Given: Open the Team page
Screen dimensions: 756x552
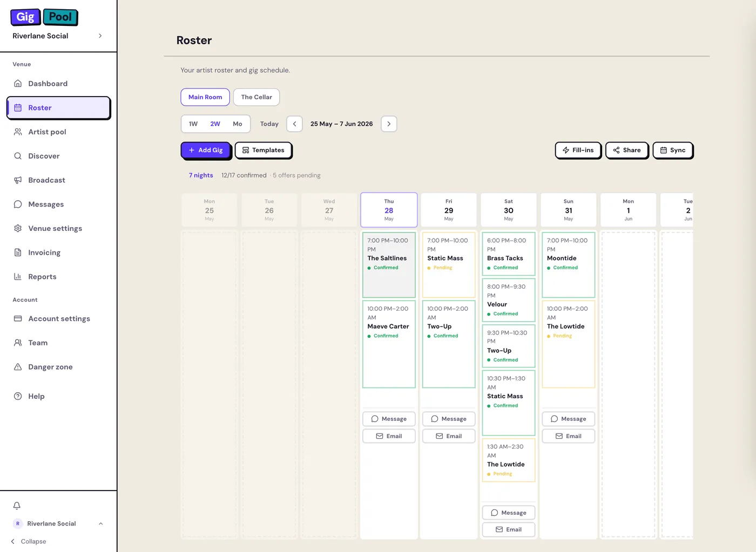Looking at the screenshot, I should [58, 343].
